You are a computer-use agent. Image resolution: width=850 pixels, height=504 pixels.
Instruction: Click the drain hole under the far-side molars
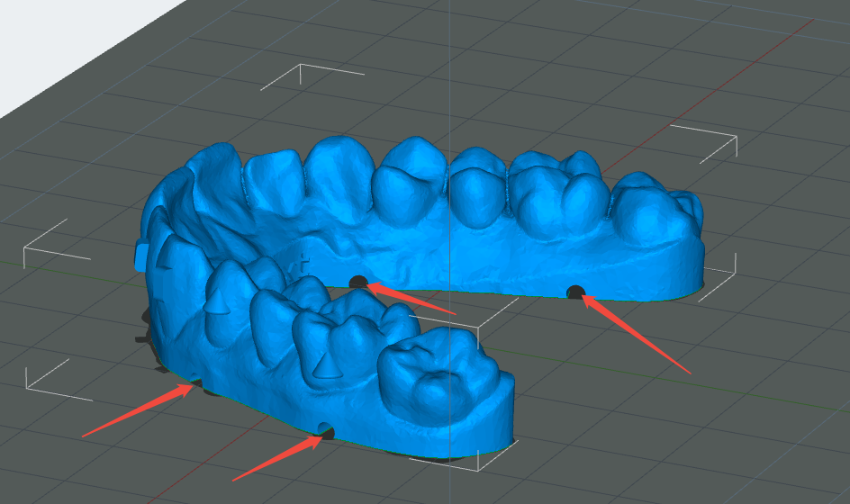[x=575, y=292]
